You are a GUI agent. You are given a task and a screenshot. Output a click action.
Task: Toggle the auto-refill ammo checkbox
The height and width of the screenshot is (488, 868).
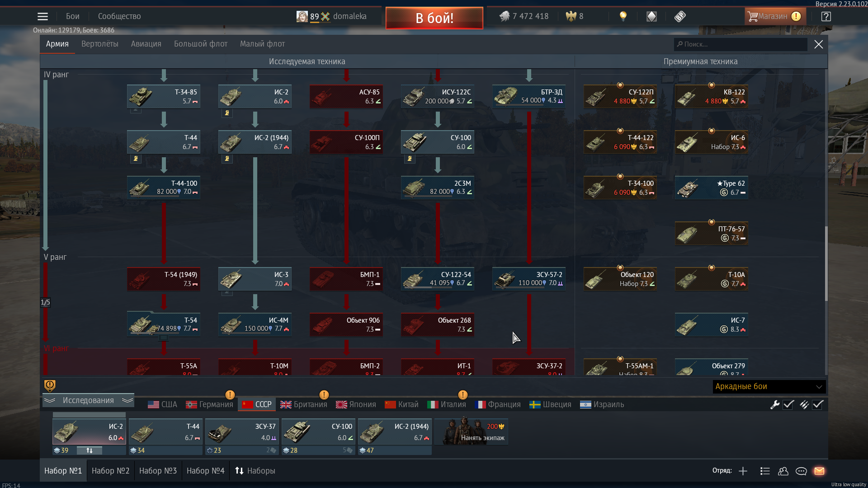pyautogui.click(x=817, y=404)
